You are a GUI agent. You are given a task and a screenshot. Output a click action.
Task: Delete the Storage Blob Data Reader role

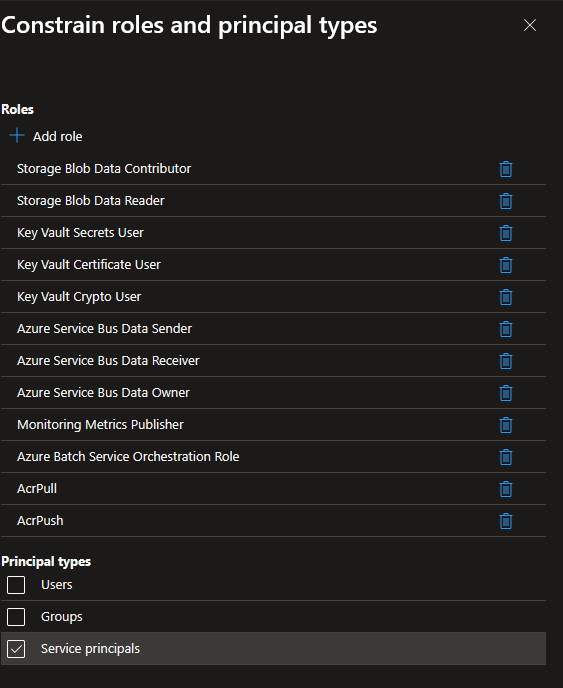pyautogui.click(x=506, y=201)
